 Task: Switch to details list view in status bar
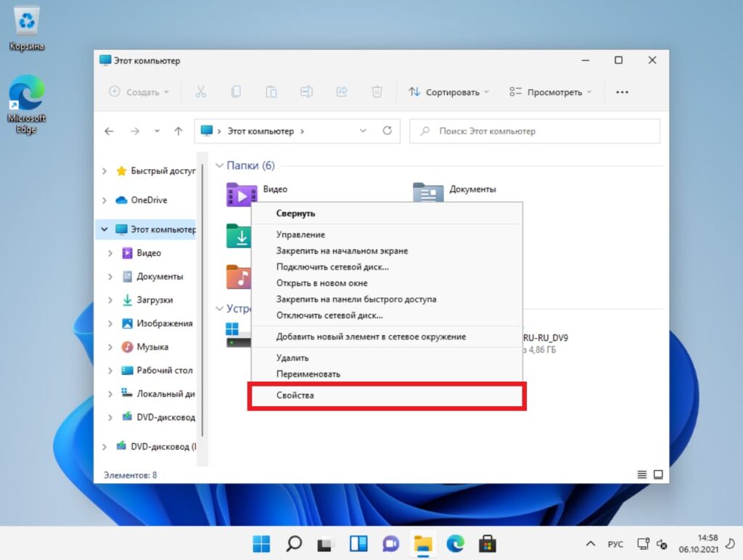[x=641, y=474]
